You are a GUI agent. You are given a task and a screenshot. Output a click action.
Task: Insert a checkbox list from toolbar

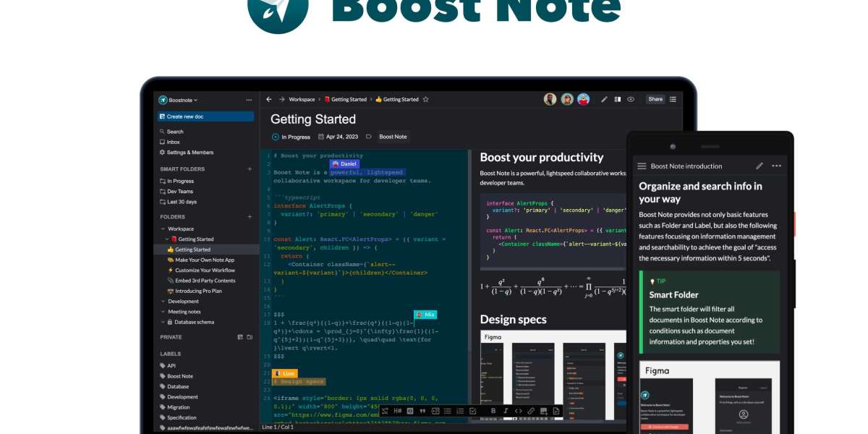[472, 411]
